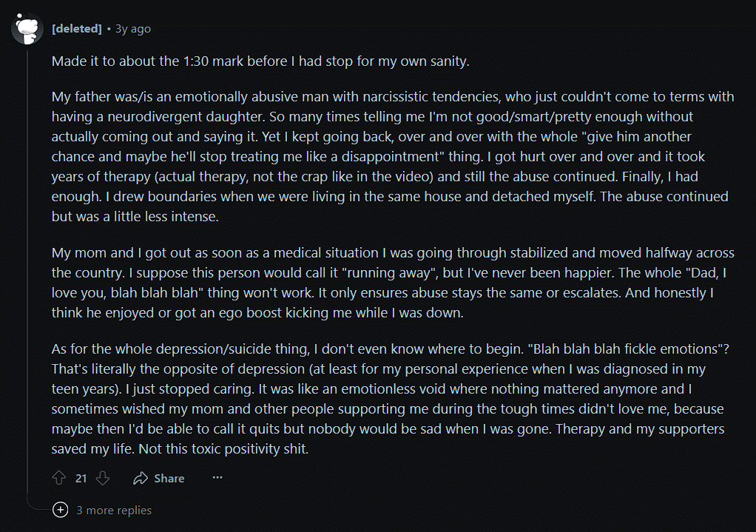
Task: Click the "Share" text label
Action: (169, 479)
